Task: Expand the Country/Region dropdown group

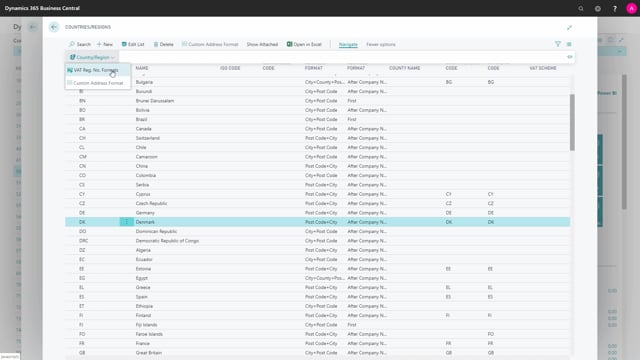Action: tap(92, 57)
